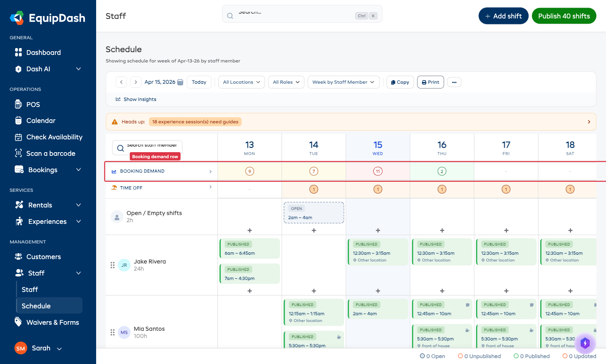Grab the drag handle for Jake Rivera
Viewport: 606px width, 364px height.
tap(113, 265)
